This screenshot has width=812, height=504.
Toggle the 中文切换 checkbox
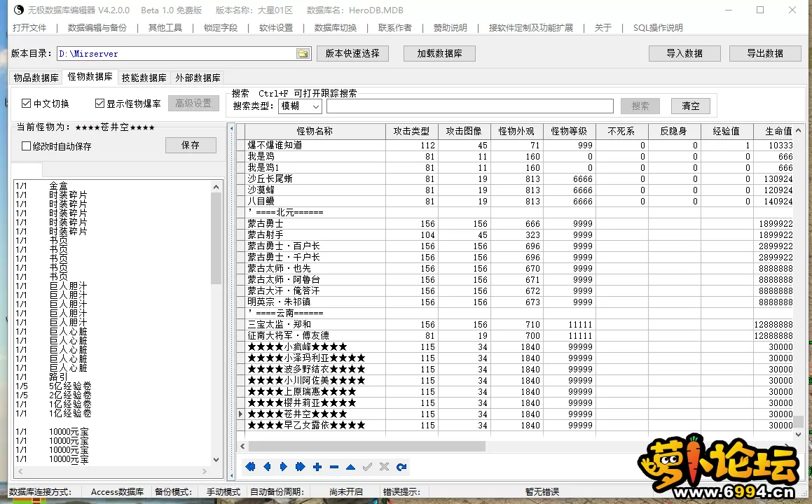[27, 104]
